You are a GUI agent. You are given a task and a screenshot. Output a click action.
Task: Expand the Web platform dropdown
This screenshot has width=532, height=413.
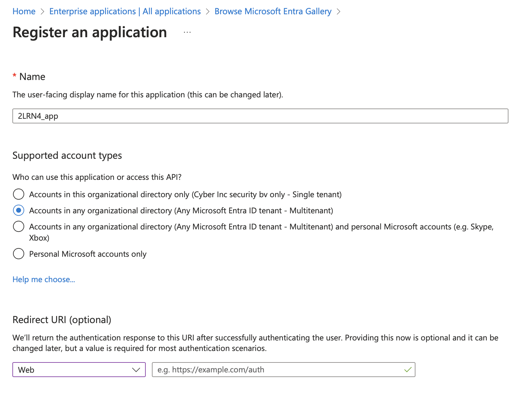(x=79, y=370)
